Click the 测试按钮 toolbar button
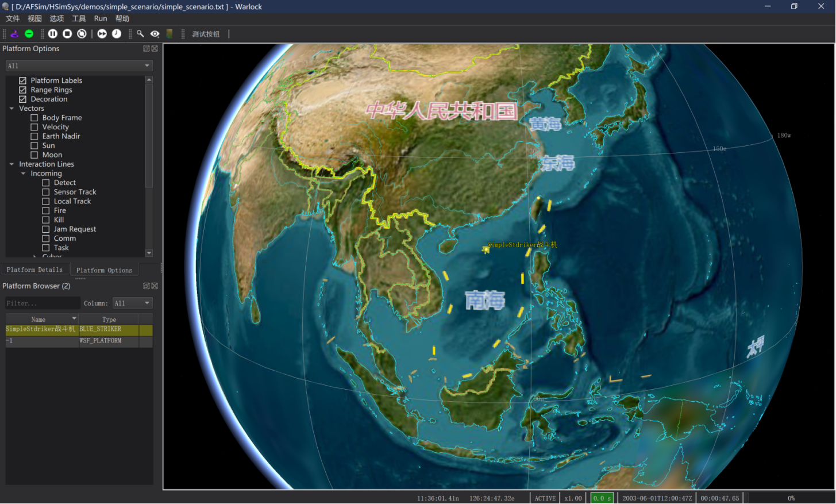The width and height of the screenshot is (836, 504). point(206,34)
